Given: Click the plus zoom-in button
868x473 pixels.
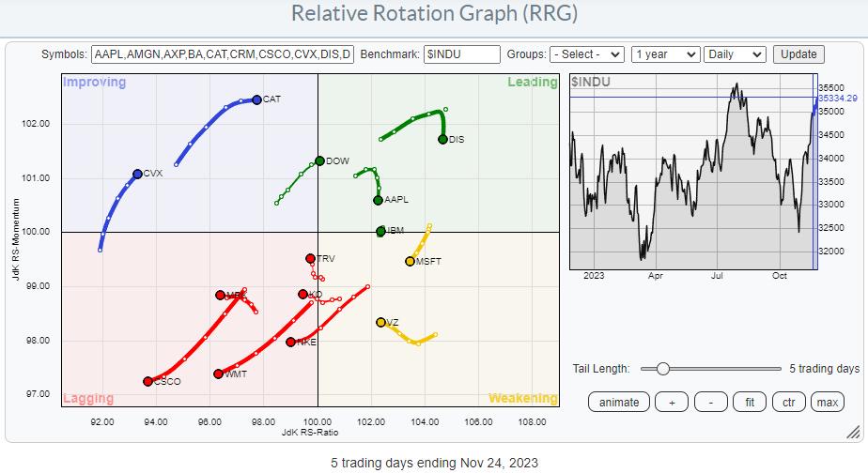Looking at the screenshot, I should pyautogui.click(x=672, y=402).
